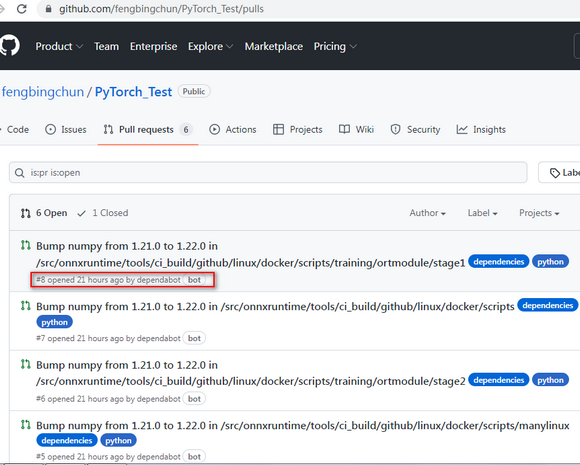580x465 pixels.
Task: Click the dependencies label on PR #5
Action: [67, 441]
